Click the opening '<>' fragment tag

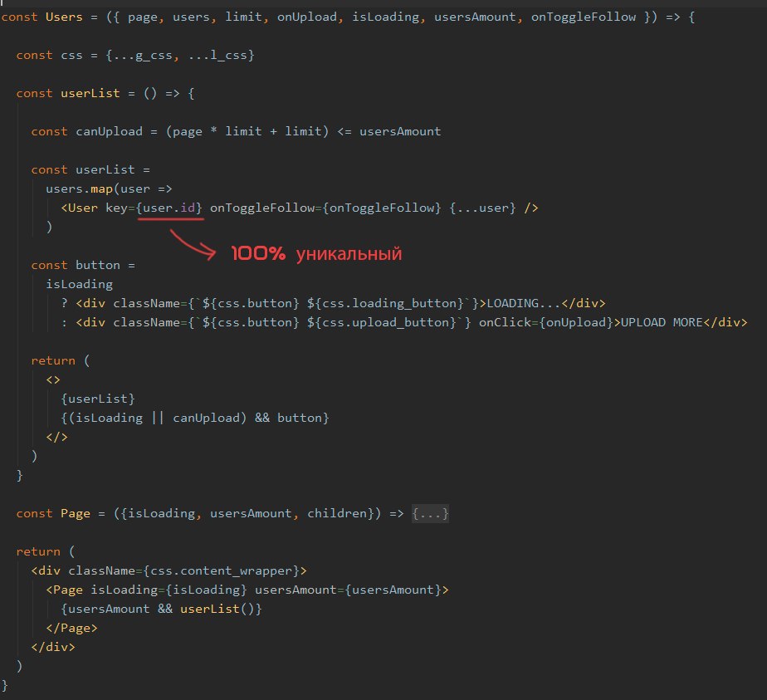click(x=53, y=379)
